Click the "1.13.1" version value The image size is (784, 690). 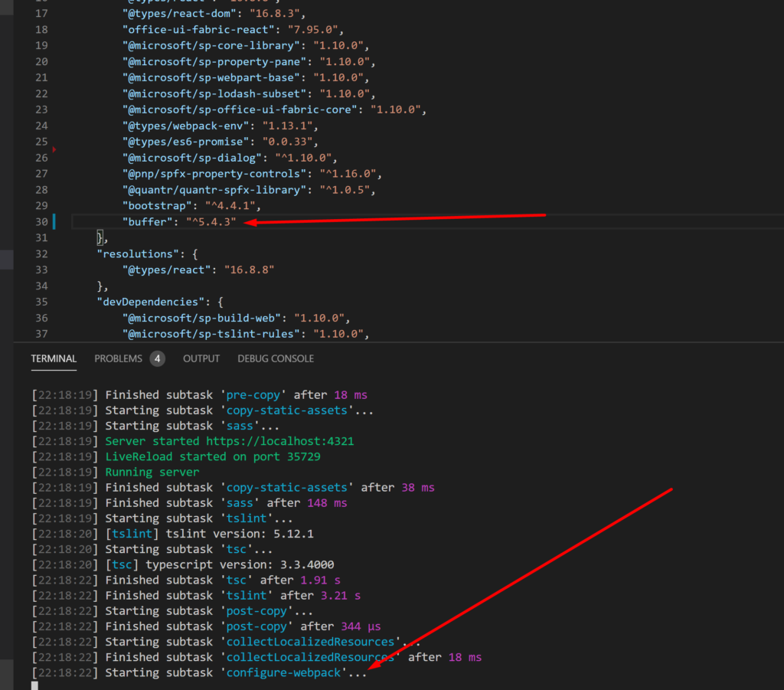[287, 126]
